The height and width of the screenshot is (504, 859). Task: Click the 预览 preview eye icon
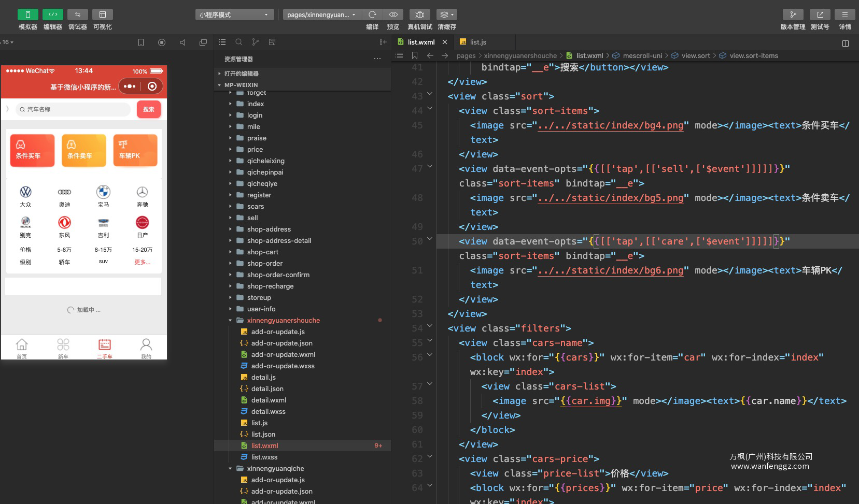pos(393,15)
